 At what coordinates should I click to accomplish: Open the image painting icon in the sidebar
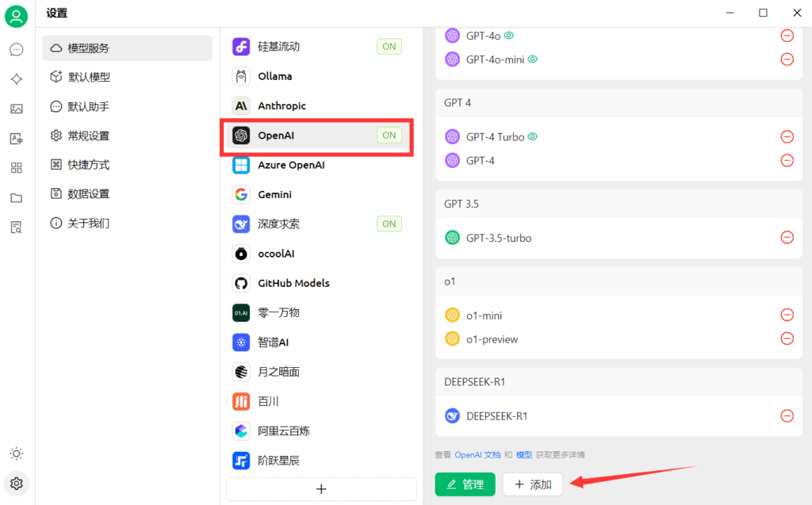17,109
